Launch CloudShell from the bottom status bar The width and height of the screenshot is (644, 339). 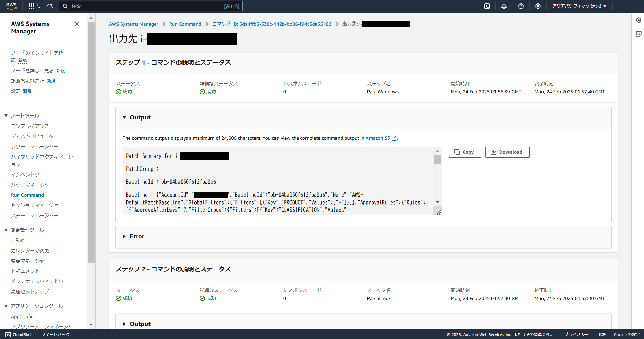(19, 334)
